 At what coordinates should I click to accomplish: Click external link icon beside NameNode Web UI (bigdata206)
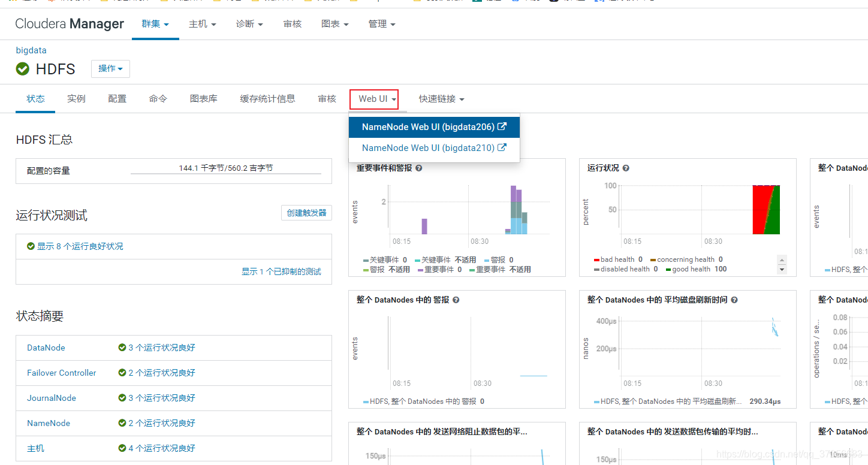[502, 127]
